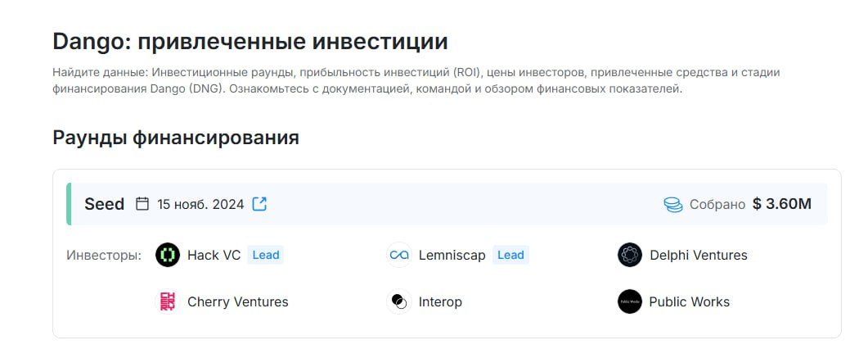Open the Delphi Ventures name link
The image size is (868, 358).
coord(699,255)
